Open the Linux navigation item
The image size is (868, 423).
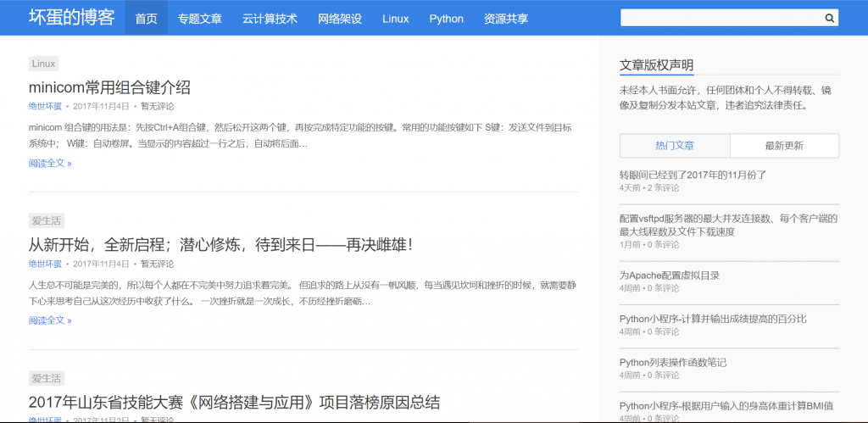395,19
